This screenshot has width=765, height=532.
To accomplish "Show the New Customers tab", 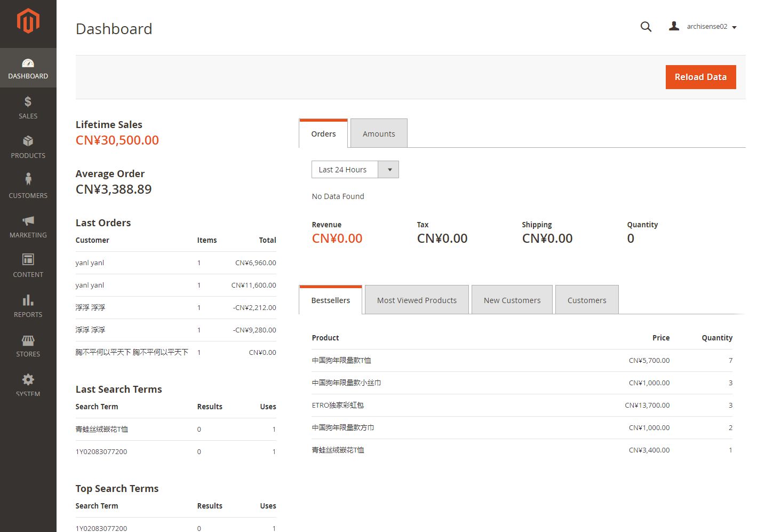I will pyautogui.click(x=512, y=300).
